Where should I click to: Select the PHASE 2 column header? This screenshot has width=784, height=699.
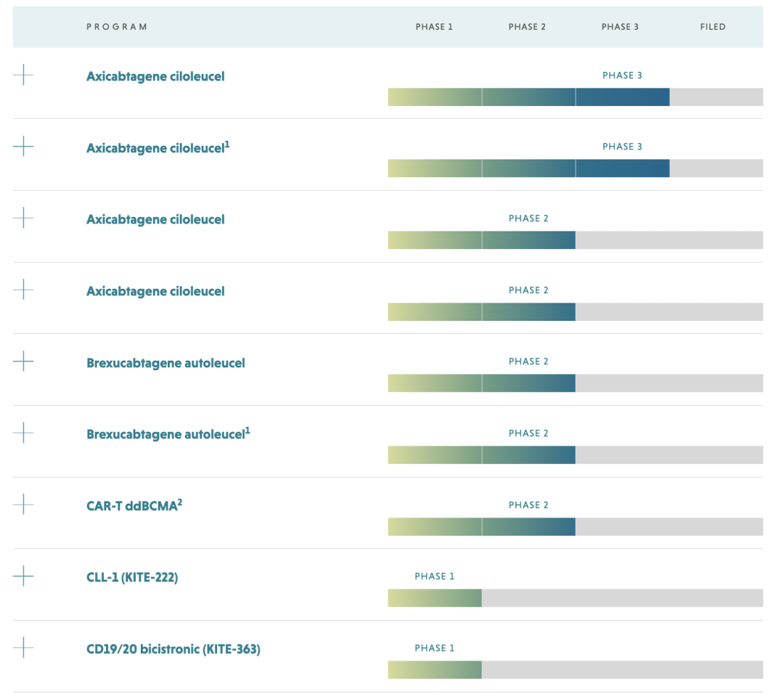point(527,27)
